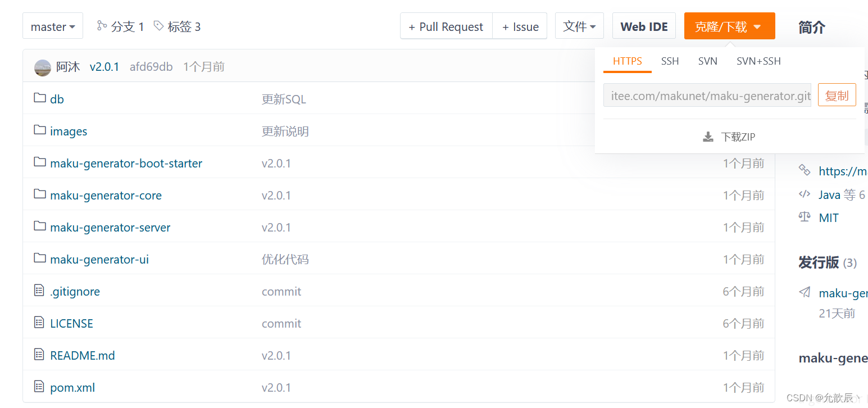868x408 pixels.
Task: Select the SVN tab
Action: [x=707, y=61]
